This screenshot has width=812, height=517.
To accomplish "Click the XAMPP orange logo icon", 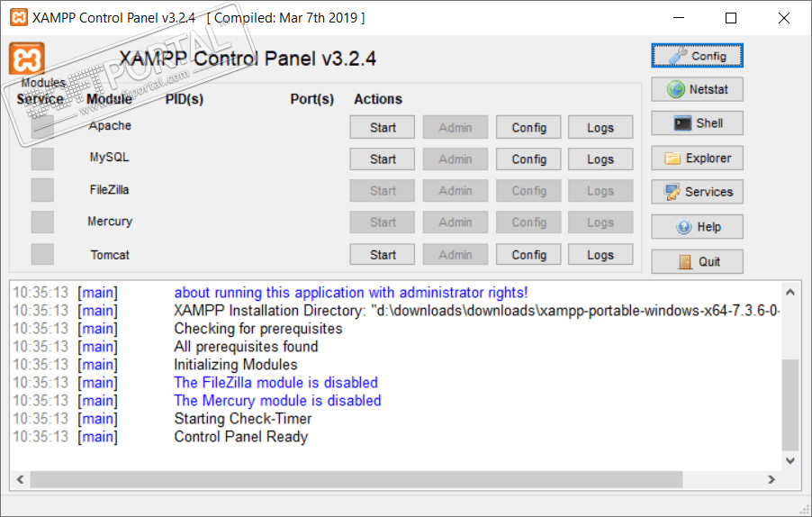I will point(27,59).
